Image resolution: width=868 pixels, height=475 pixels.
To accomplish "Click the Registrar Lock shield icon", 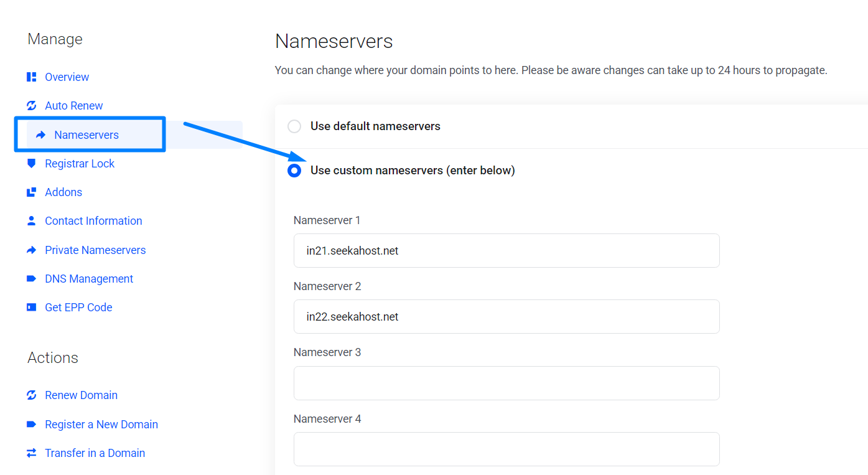I will [x=32, y=164].
